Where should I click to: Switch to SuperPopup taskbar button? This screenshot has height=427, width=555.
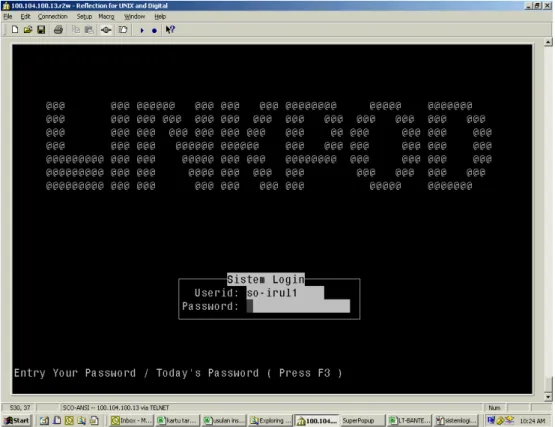click(x=362, y=421)
